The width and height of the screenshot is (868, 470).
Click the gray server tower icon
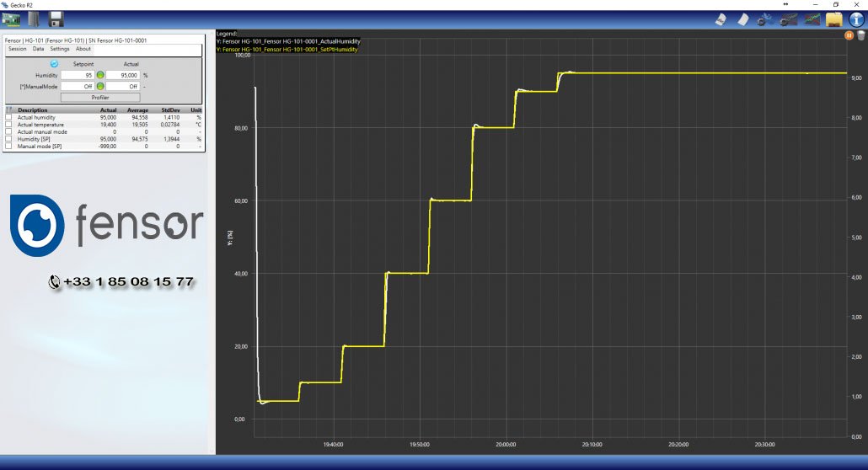click(34, 19)
